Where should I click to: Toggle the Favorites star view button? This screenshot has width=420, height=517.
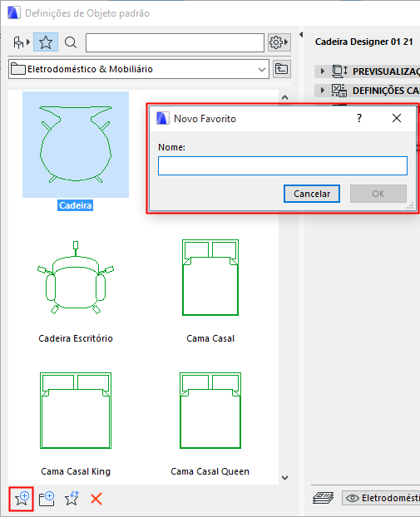[46, 42]
